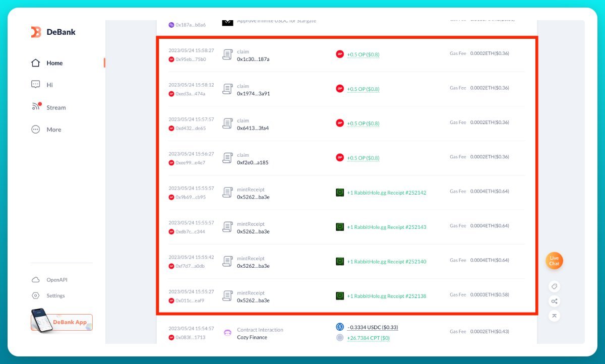This screenshot has height=364, width=605.
Task: Click the share icon on right edge
Action: pyautogui.click(x=554, y=301)
